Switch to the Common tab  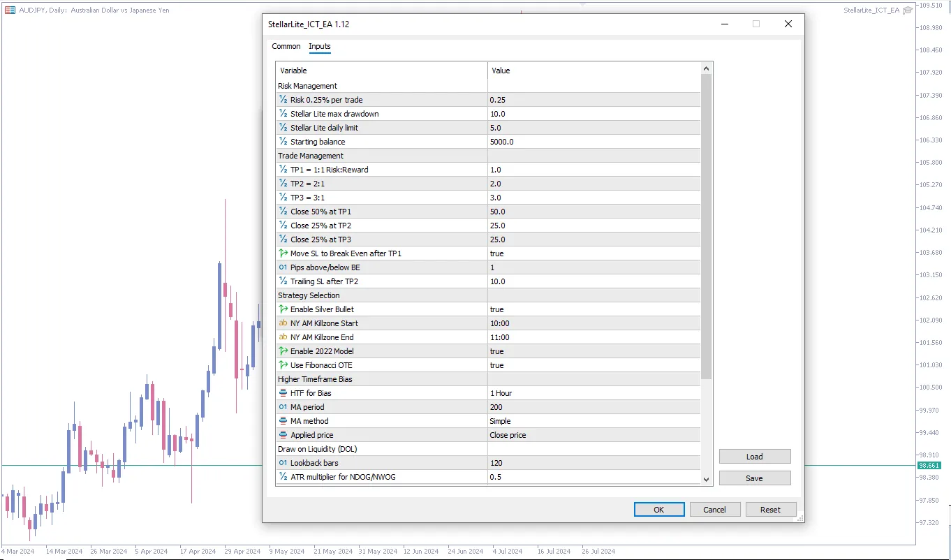286,46
